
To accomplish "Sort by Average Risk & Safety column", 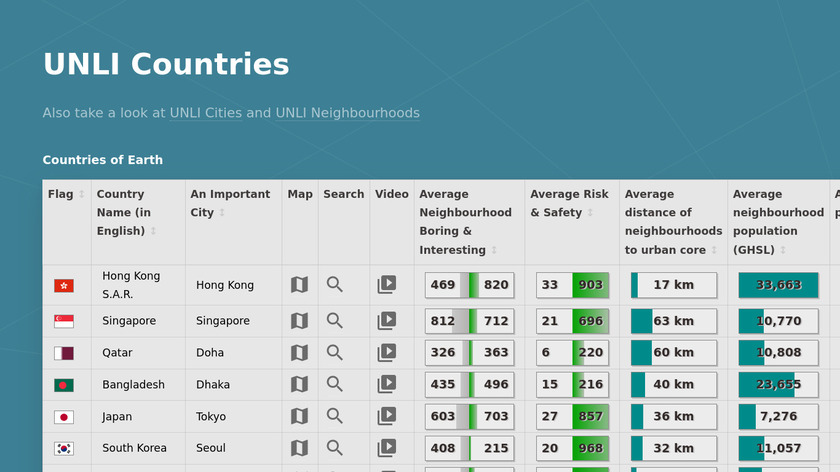I will click(568, 203).
